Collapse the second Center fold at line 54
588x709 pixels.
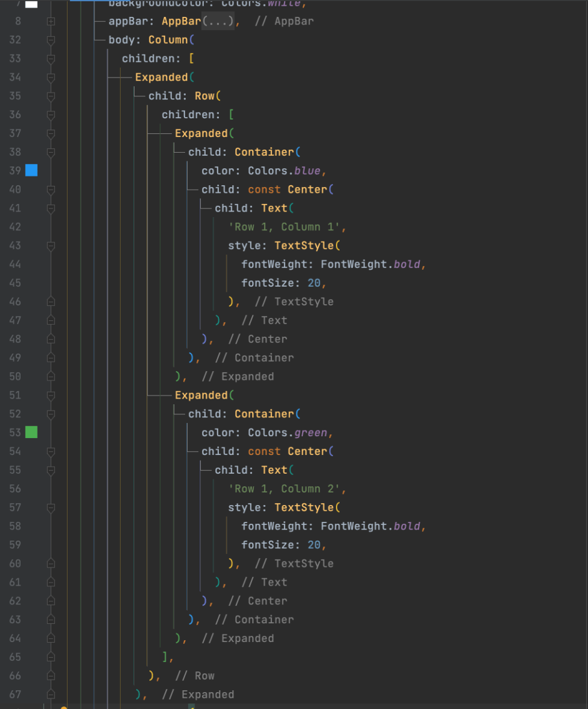pyautogui.click(x=51, y=451)
